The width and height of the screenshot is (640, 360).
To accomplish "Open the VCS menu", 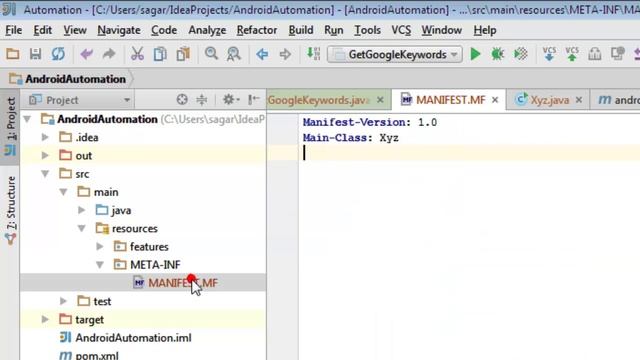I will tap(401, 30).
